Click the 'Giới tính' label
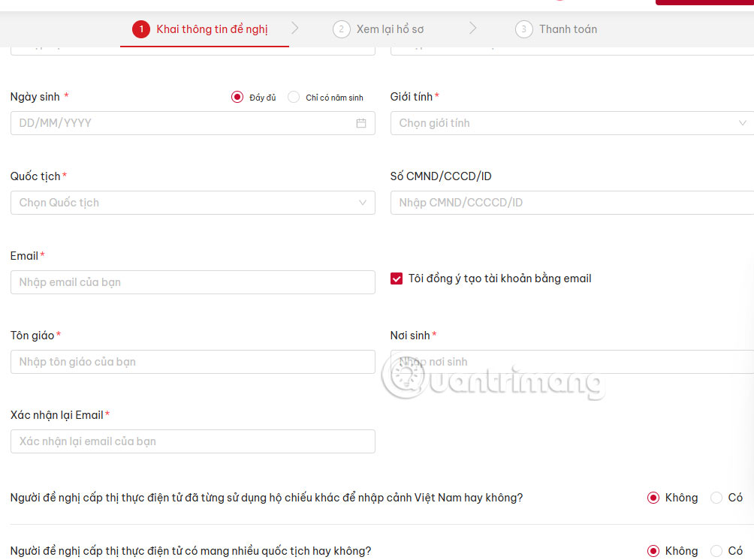 coord(411,97)
